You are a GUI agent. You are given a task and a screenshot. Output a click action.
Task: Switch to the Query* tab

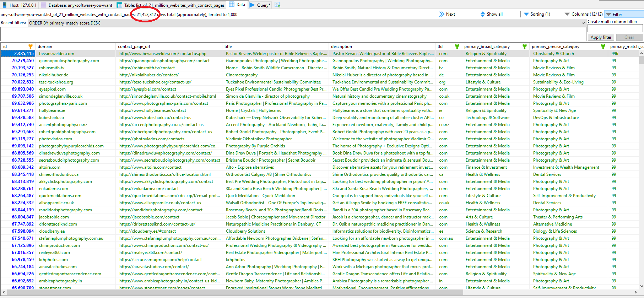[260, 5]
